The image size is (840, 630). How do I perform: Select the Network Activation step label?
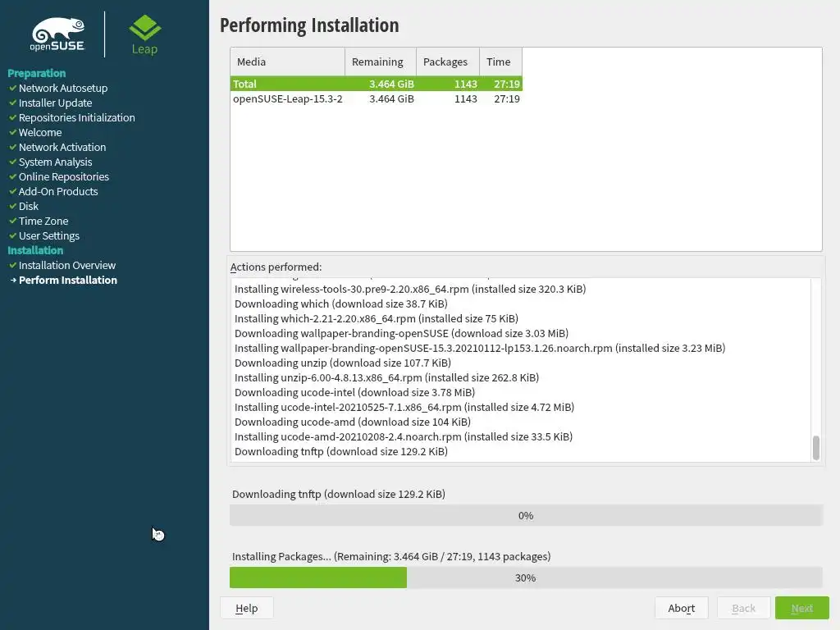tap(62, 147)
